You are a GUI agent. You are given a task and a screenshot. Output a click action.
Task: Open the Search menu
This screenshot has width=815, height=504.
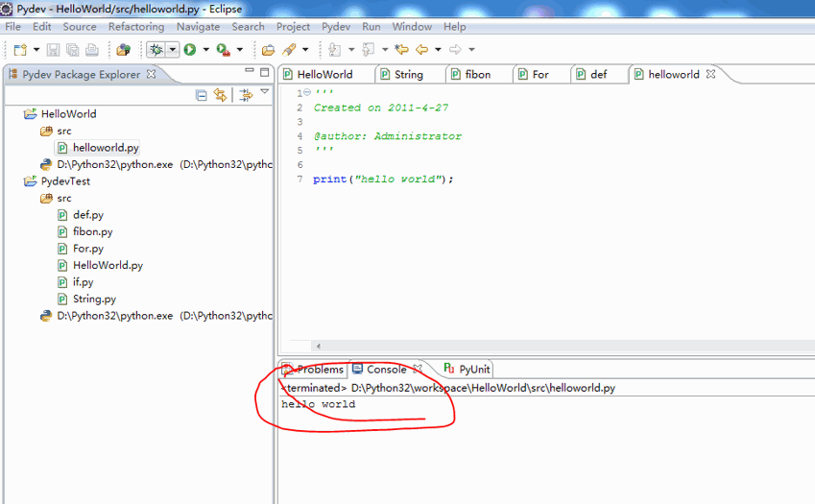[x=248, y=27]
